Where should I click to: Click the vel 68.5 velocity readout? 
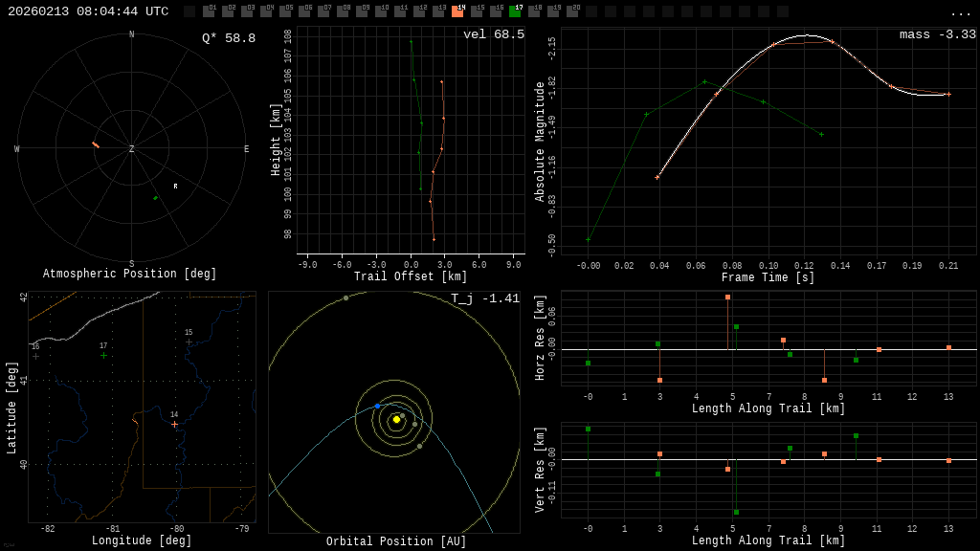coord(493,34)
